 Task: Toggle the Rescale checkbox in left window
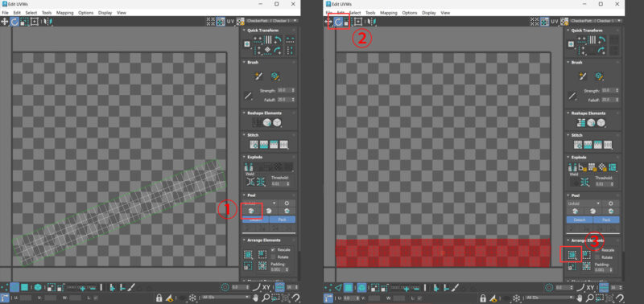pos(274,249)
